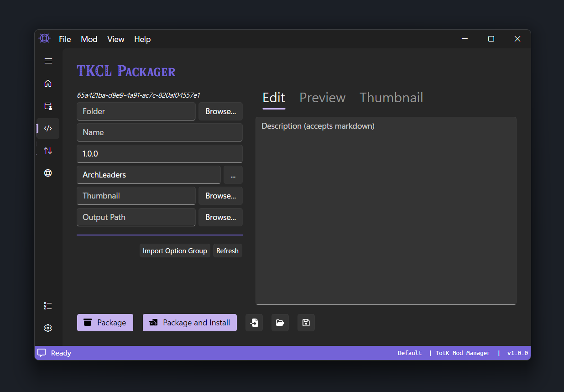Open the second sidebar icon below Home

pos(48,106)
